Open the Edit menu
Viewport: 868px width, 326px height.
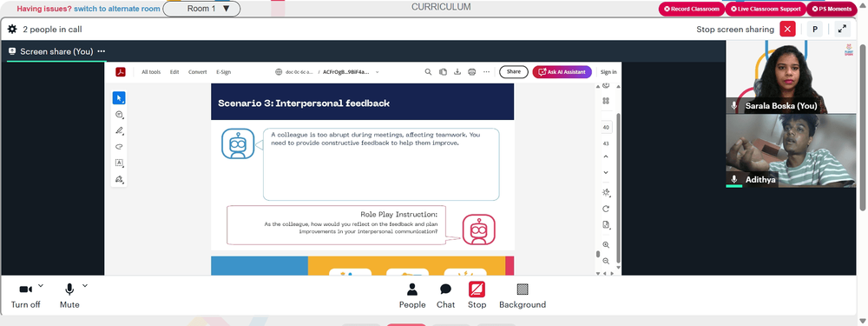[x=174, y=72]
